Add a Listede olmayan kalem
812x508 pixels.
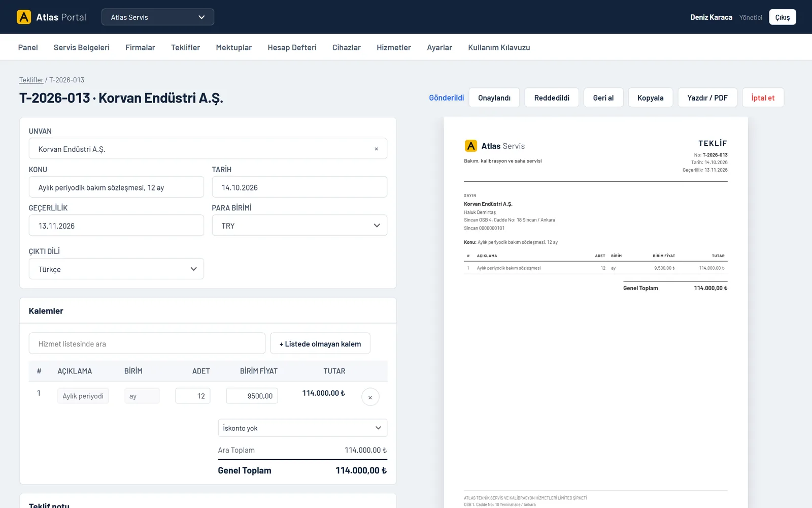tap(320, 343)
